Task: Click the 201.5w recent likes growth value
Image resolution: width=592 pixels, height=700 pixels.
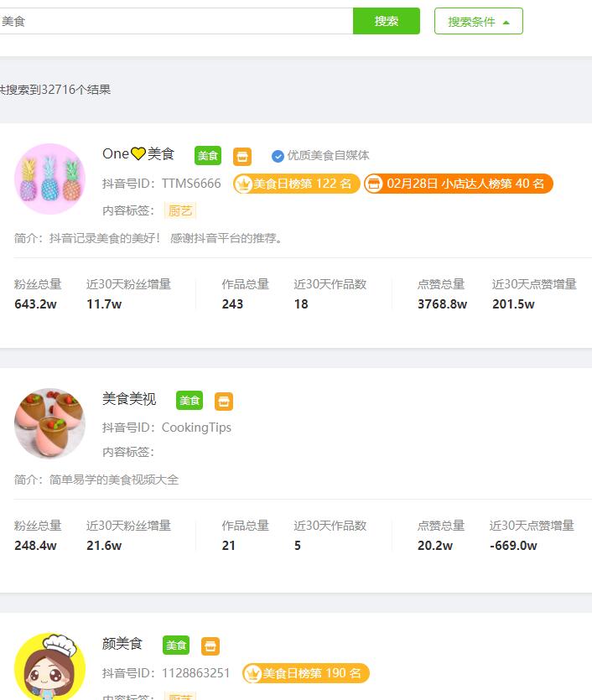Action: tap(513, 304)
